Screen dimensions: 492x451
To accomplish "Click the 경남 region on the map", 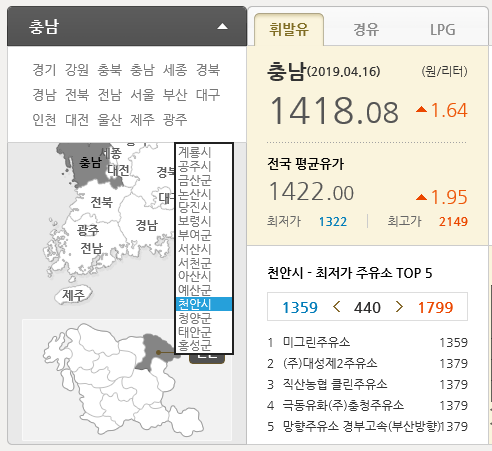I will coord(146,225).
